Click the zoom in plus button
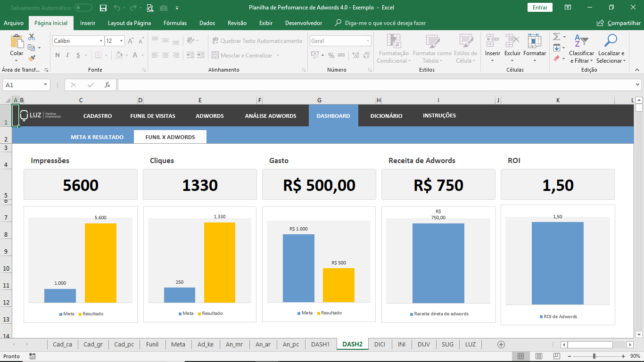Image resolution: width=644 pixels, height=362 pixels. pos(624,356)
